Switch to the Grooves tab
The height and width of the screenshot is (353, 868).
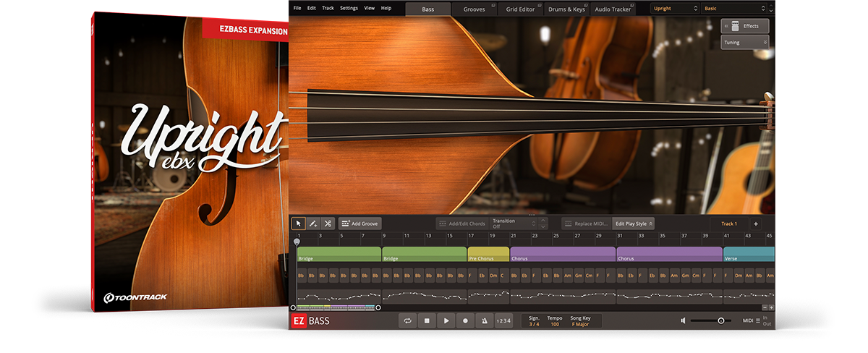click(475, 9)
